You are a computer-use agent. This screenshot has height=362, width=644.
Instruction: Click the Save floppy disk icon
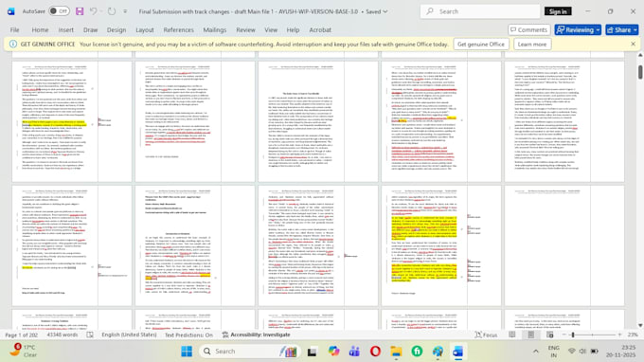click(x=80, y=11)
